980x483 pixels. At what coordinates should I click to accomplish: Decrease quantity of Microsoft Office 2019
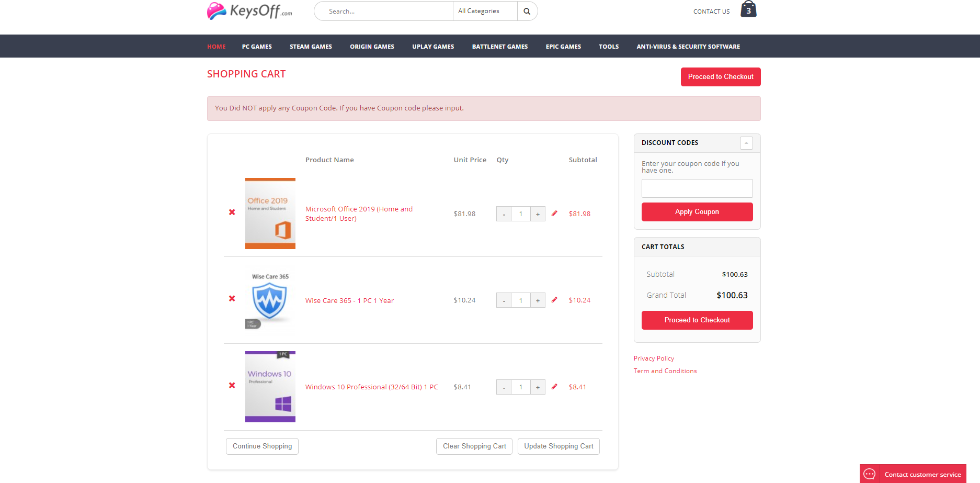504,214
